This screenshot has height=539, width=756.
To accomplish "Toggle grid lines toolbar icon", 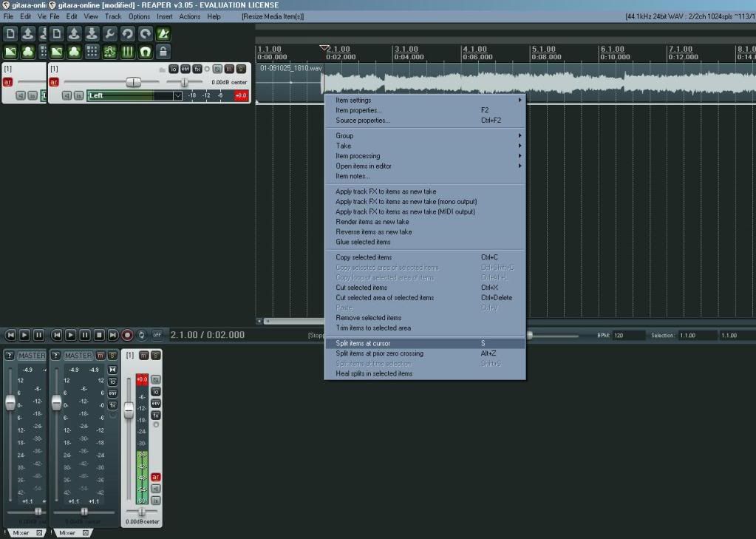I will point(127,51).
